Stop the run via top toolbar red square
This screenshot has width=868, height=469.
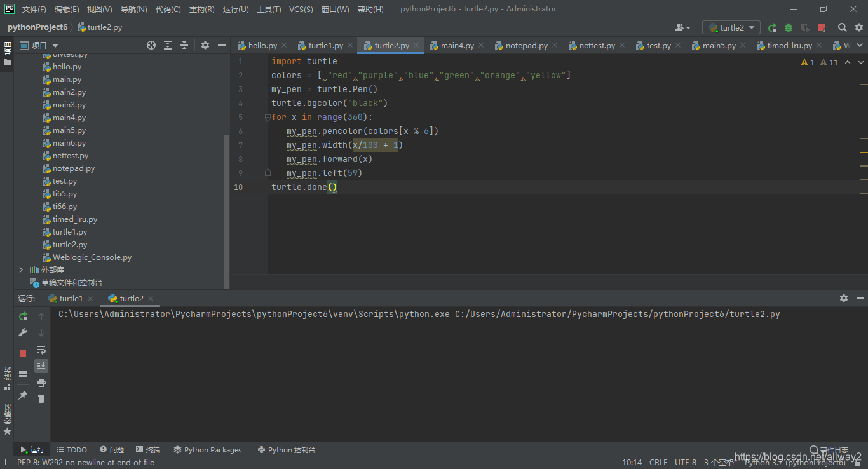[822, 27]
